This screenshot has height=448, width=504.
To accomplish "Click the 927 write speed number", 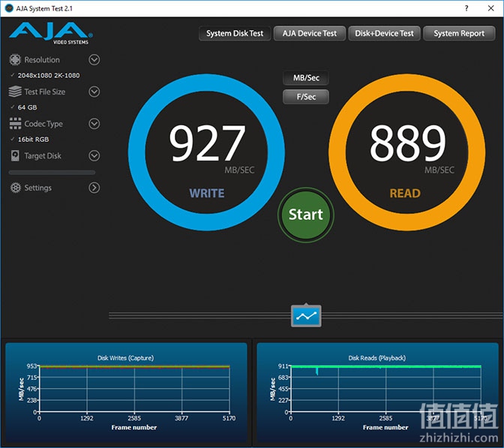I will click(x=207, y=143).
